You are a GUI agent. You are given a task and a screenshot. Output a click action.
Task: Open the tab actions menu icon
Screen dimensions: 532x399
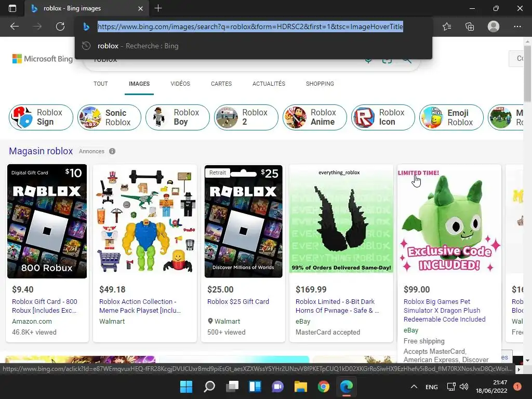coord(12,8)
